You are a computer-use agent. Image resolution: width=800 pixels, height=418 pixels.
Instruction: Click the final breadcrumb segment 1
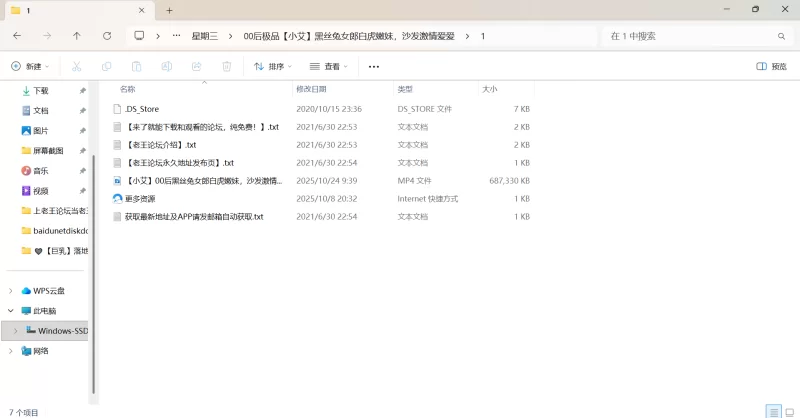click(x=483, y=36)
